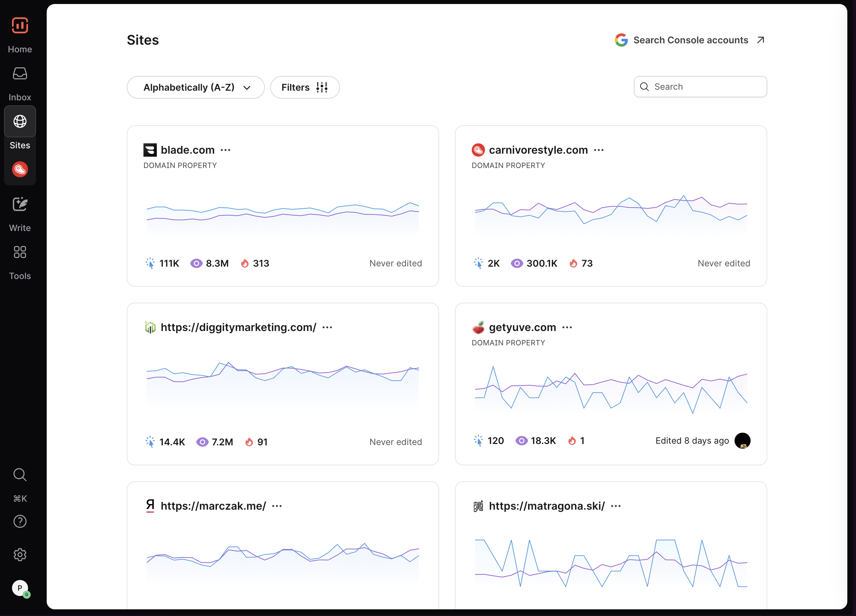
Task: Open the Inbox tray icon
Action: pos(20,74)
